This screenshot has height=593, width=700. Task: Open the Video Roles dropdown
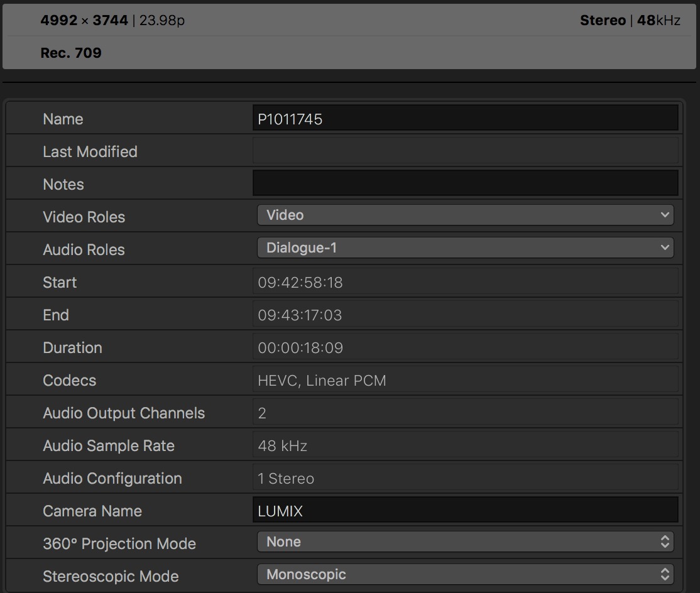coord(465,215)
